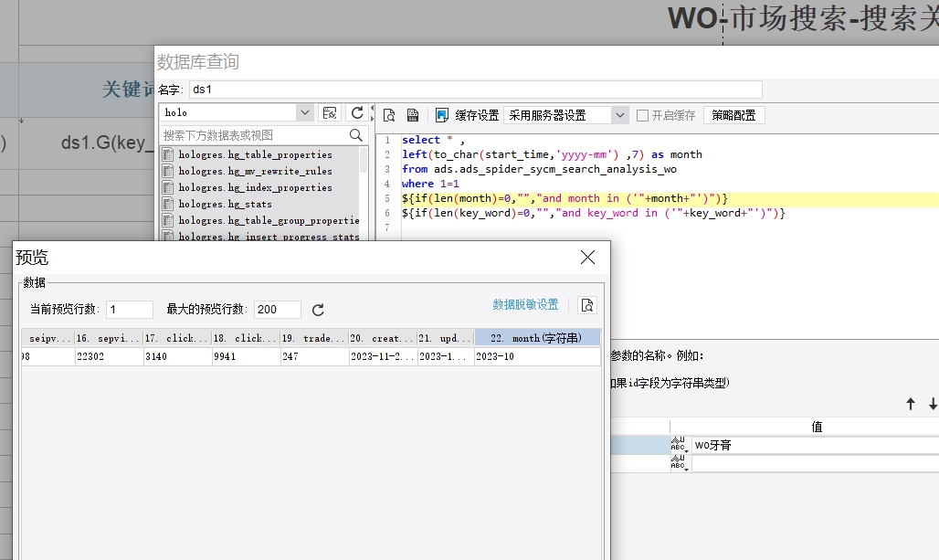This screenshot has width=939, height=560.
Task: Click the empty parameter value field
Action: (x=815, y=463)
